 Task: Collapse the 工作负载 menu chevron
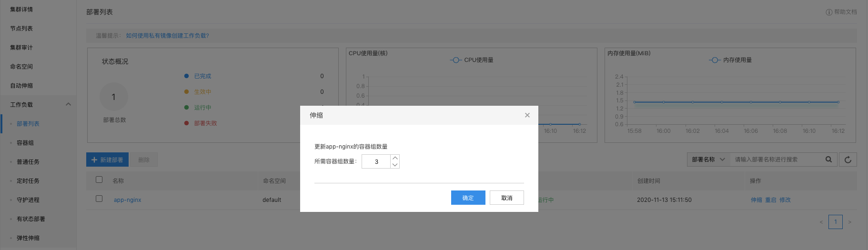coord(68,104)
